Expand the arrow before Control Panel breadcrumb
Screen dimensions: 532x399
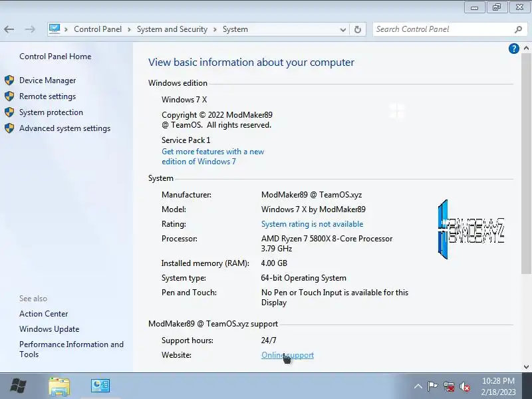tap(66, 29)
